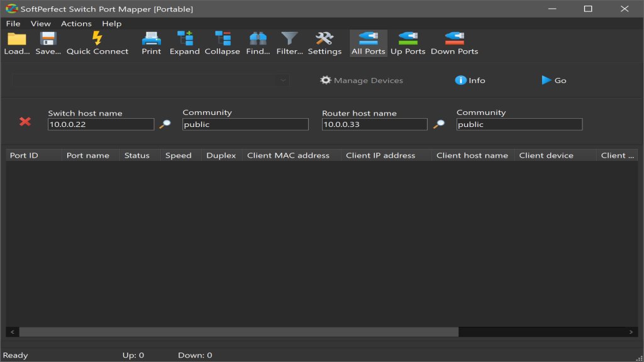Click the Switch host name field
Screen dimensions: 644x362
(x=101, y=124)
